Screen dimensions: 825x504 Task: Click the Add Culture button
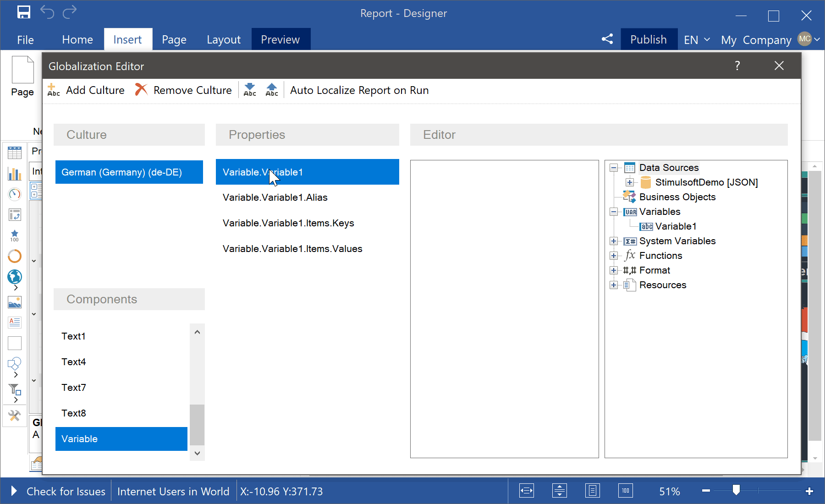[86, 90]
